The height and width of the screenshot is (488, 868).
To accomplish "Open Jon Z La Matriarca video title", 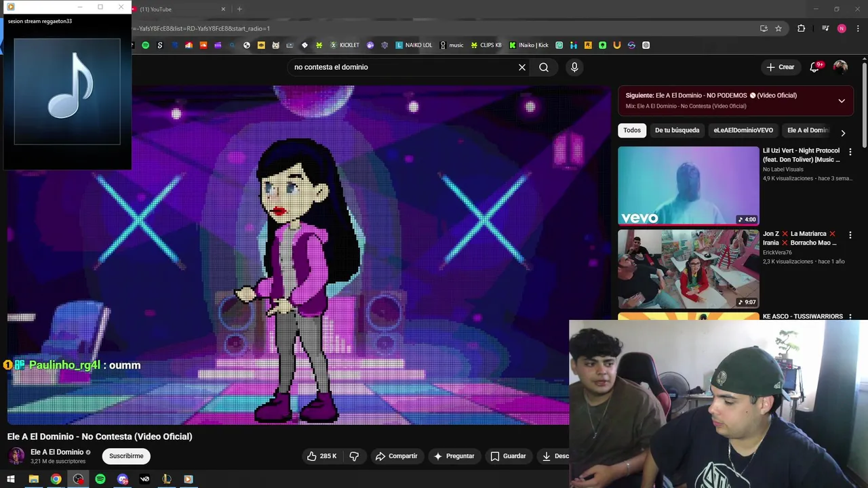I will 800,239.
